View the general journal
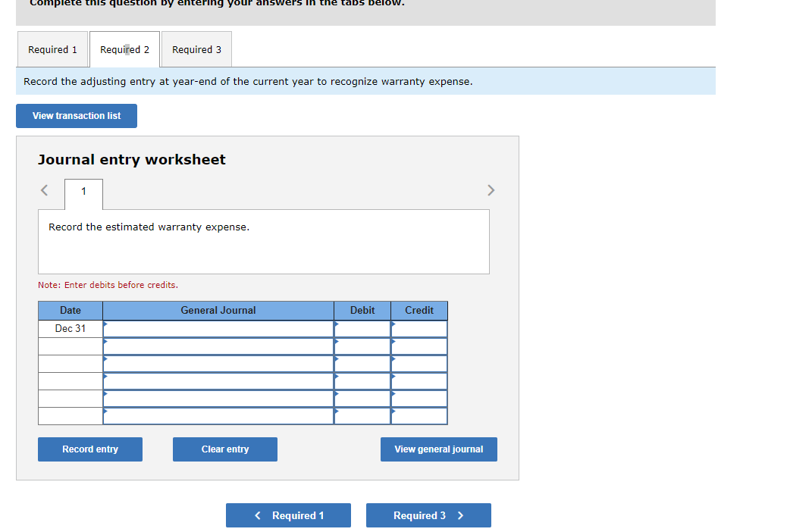The width and height of the screenshot is (812, 532). (x=438, y=449)
